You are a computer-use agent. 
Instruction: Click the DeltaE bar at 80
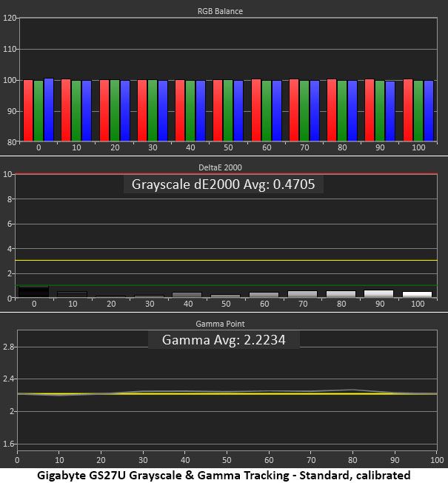341,294
